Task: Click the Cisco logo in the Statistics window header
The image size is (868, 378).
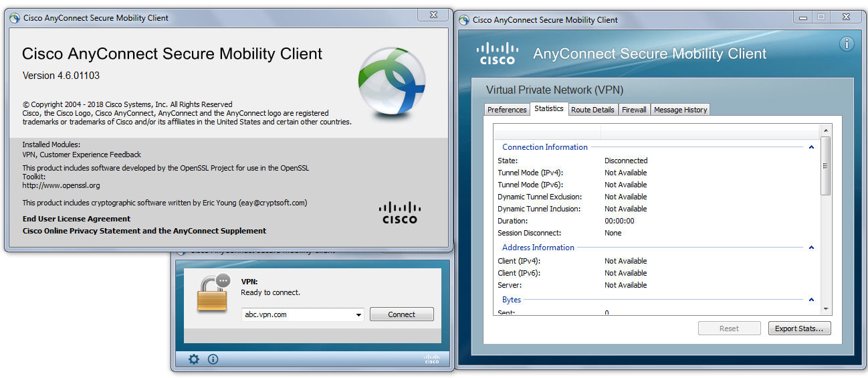Action: [x=498, y=54]
